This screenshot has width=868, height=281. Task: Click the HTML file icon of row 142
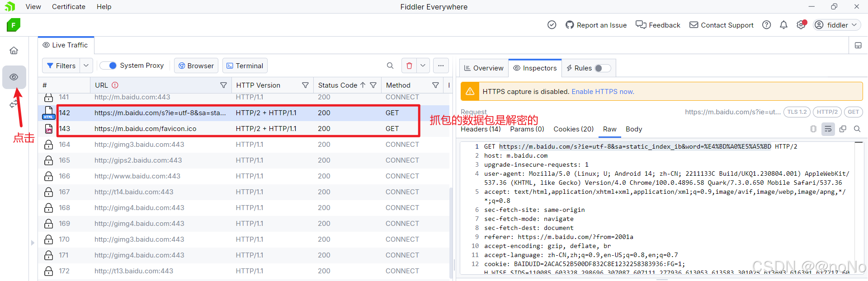coord(48,113)
